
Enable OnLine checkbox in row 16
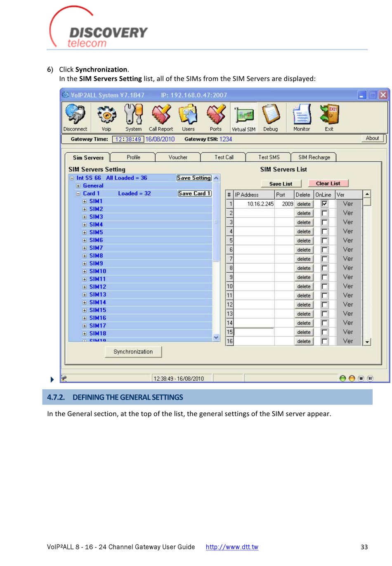pyautogui.click(x=325, y=341)
